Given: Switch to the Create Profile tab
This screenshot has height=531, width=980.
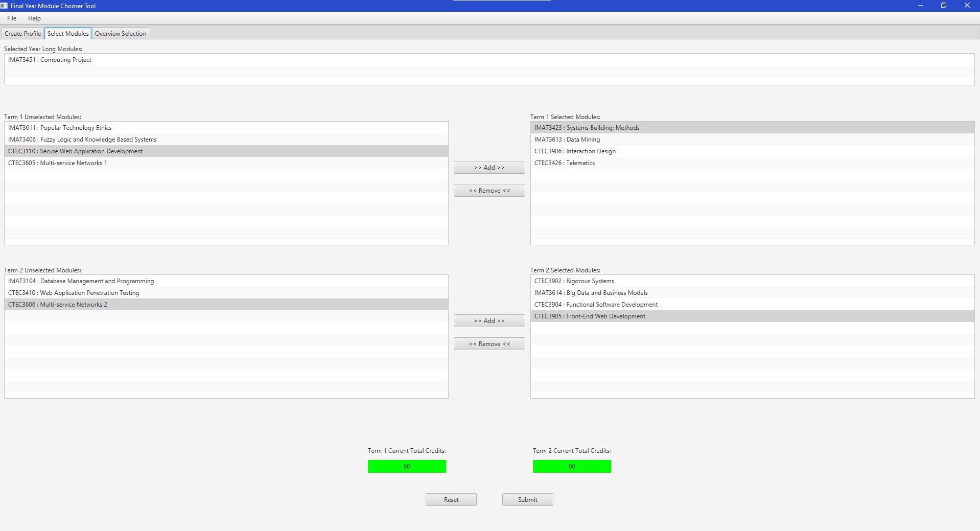Looking at the screenshot, I should click(22, 34).
